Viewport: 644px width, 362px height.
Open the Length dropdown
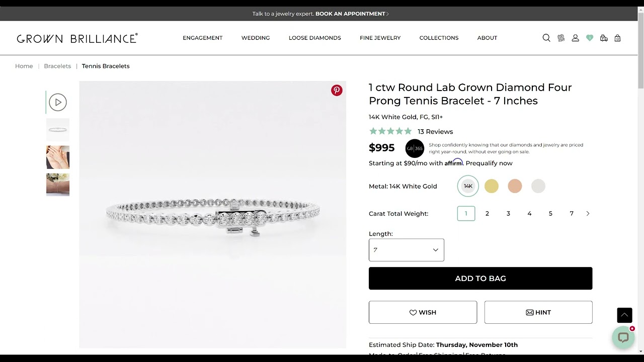[406, 250]
